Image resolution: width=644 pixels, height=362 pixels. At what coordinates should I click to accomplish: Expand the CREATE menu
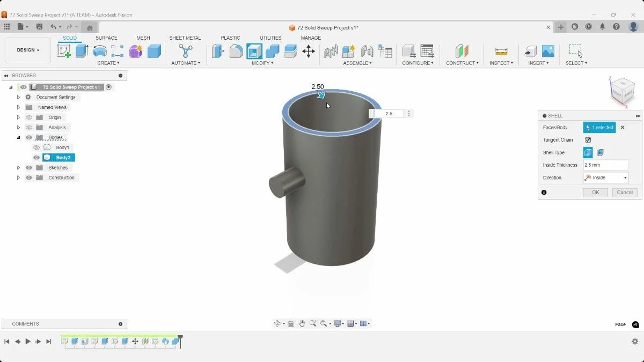[108, 63]
